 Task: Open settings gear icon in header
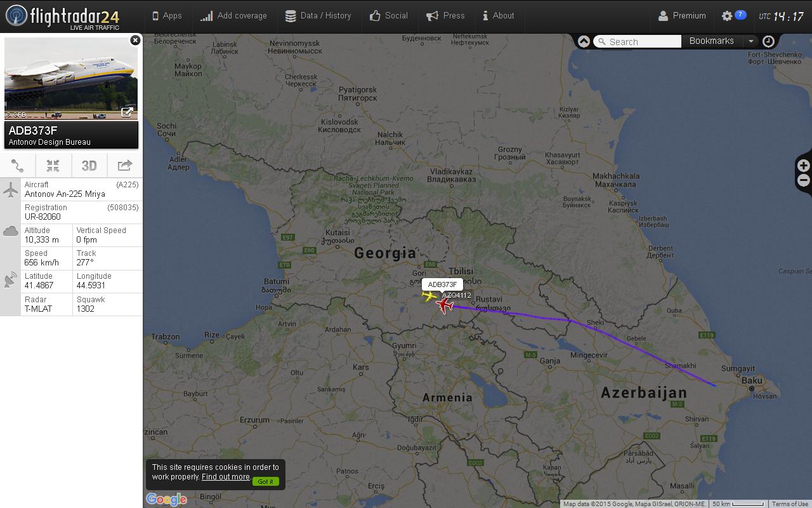coord(727,16)
